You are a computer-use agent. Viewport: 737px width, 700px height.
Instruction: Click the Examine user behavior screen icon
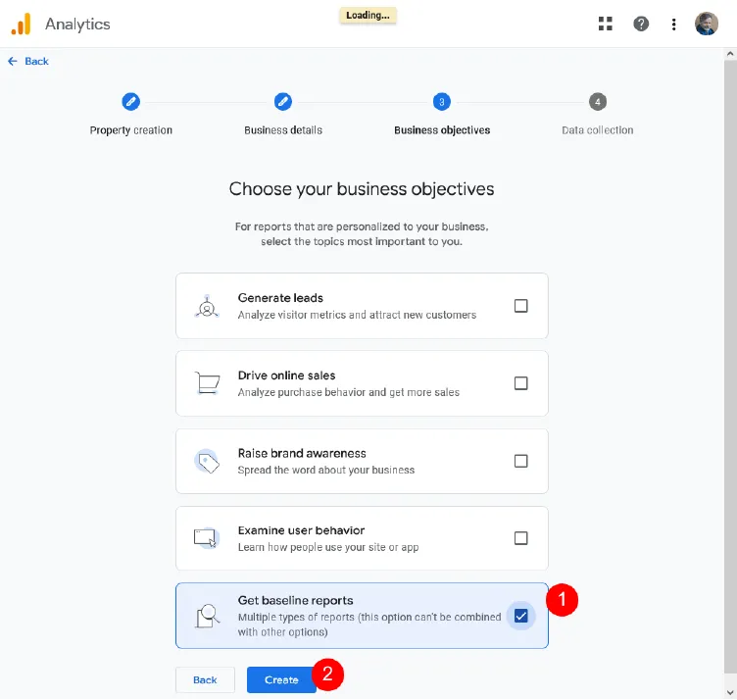coord(206,538)
